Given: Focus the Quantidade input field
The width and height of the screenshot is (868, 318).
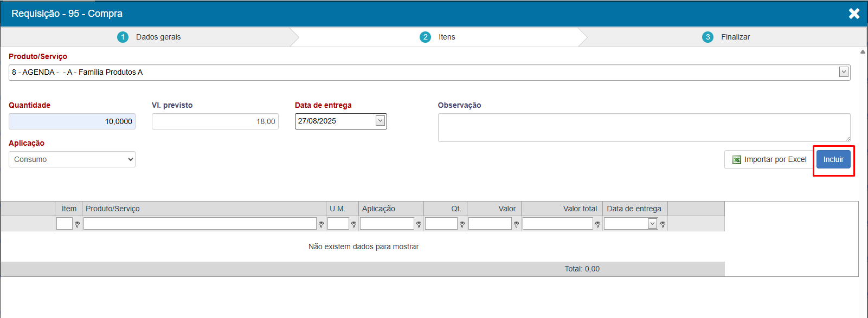Looking at the screenshot, I should pyautogui.click(x=72, y=121).
